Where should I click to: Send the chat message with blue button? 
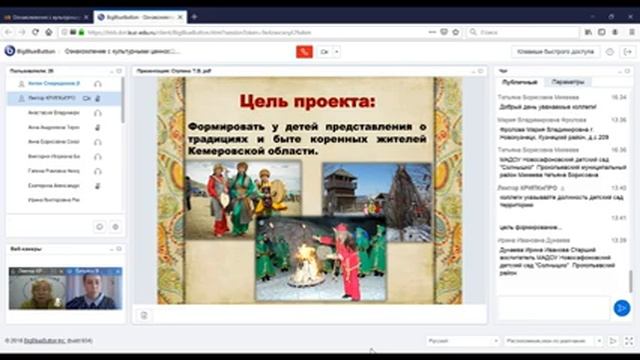(x=622, y=308)
